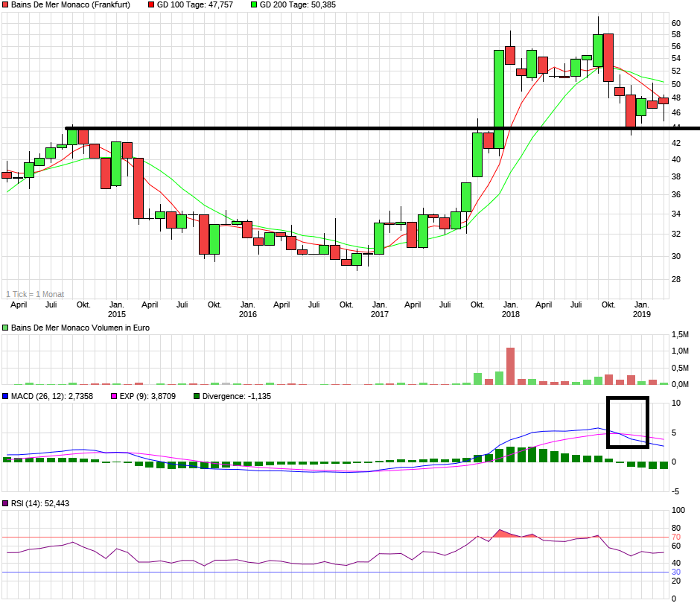
Task: Click the blue RSI level label 30
Action: tap(676, 572)
